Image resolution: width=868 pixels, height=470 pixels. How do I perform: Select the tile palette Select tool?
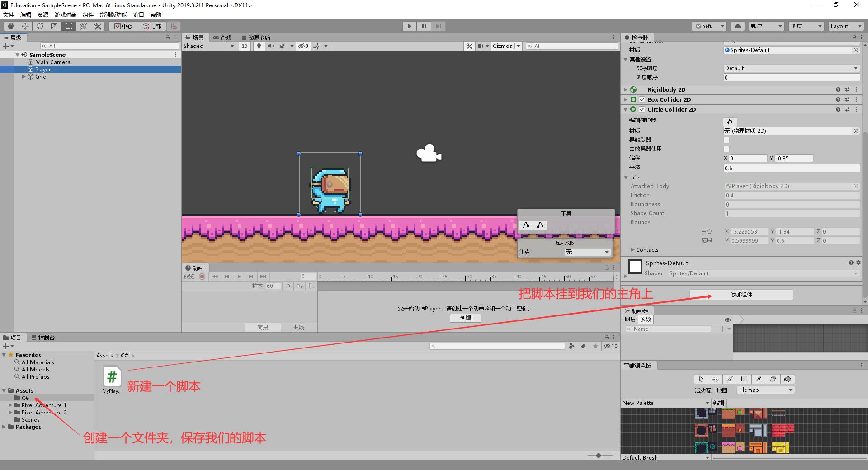click(x=701, y=379)
